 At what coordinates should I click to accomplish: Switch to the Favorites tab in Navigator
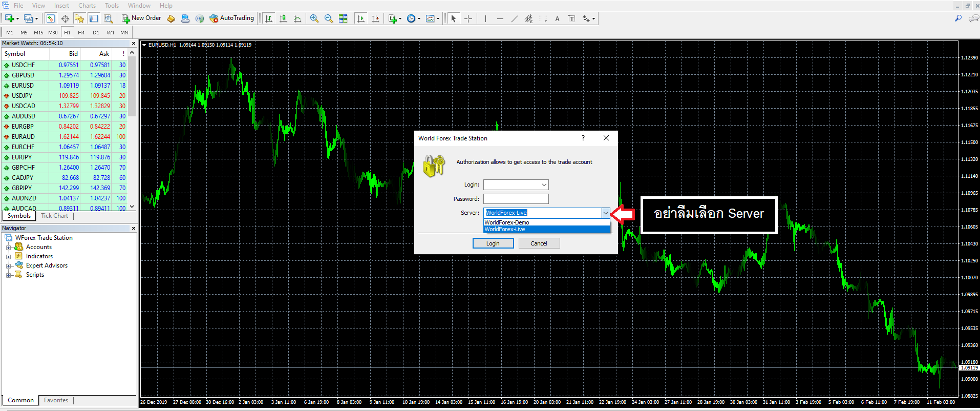pos(56,400)
